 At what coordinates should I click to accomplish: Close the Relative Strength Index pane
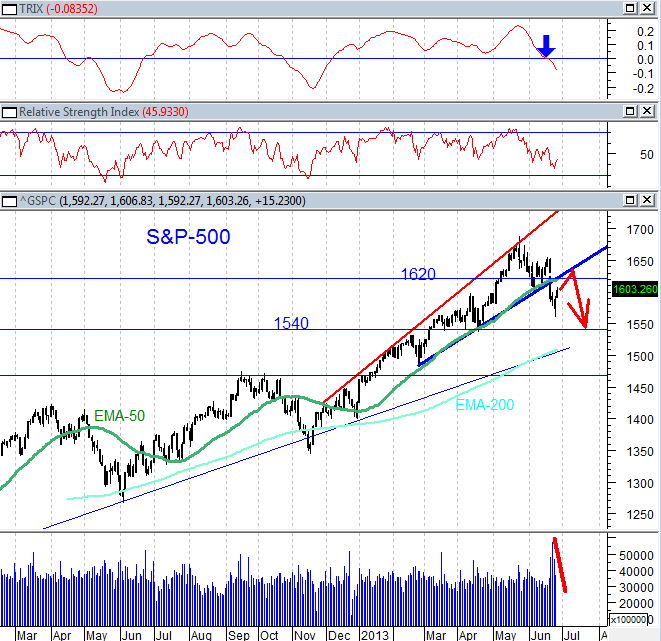pyautogui.click(x=647, y=111)
